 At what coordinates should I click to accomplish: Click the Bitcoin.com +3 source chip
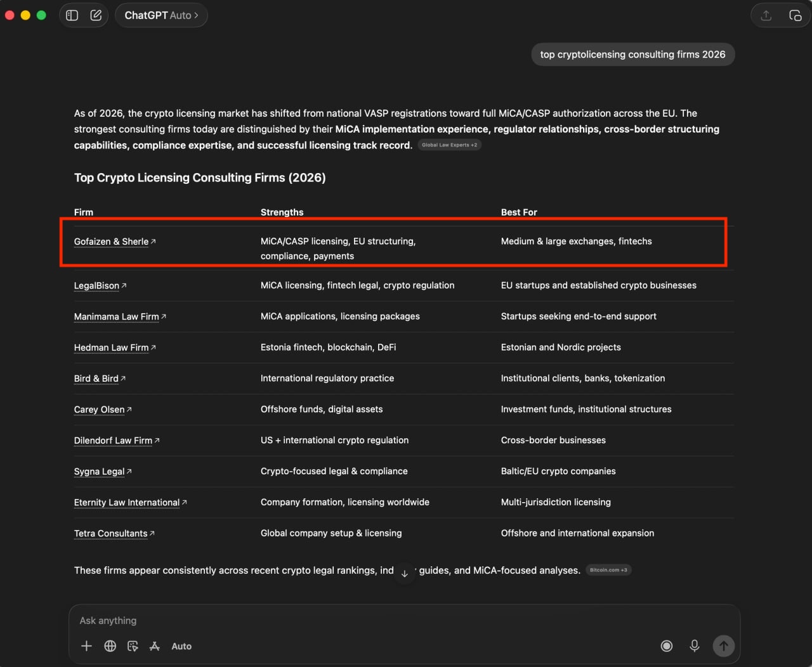click(x=608, y=570)
